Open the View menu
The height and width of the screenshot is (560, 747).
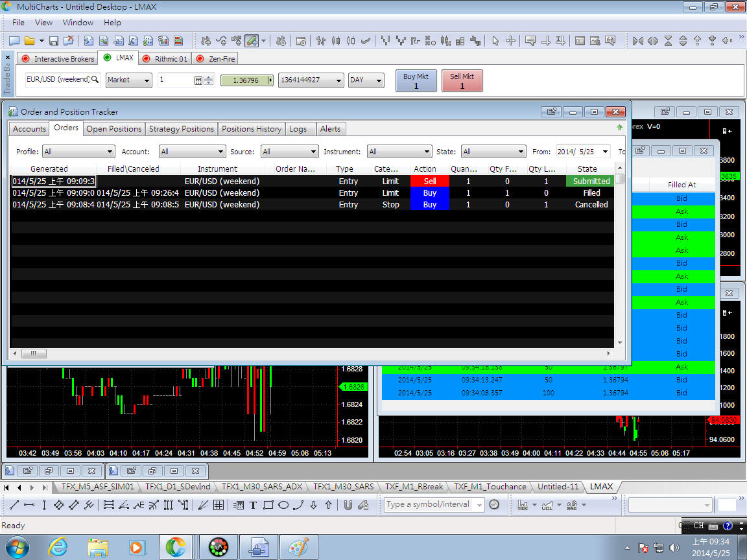coord(43,23)
